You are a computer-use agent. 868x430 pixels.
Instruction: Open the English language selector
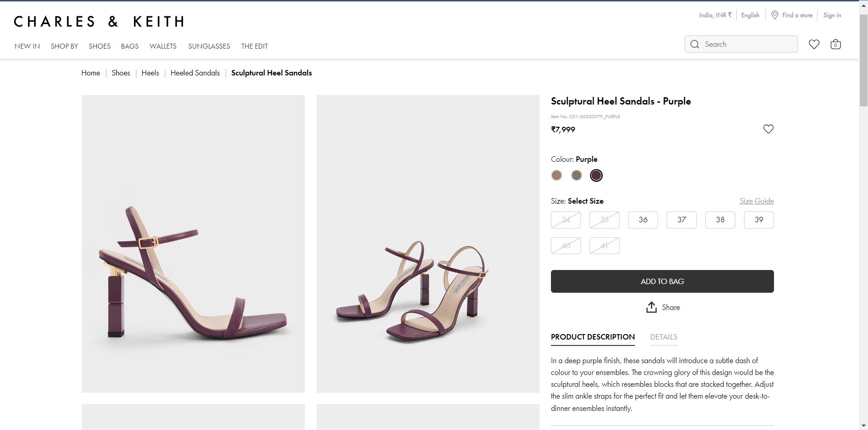[x=750, y=15]
